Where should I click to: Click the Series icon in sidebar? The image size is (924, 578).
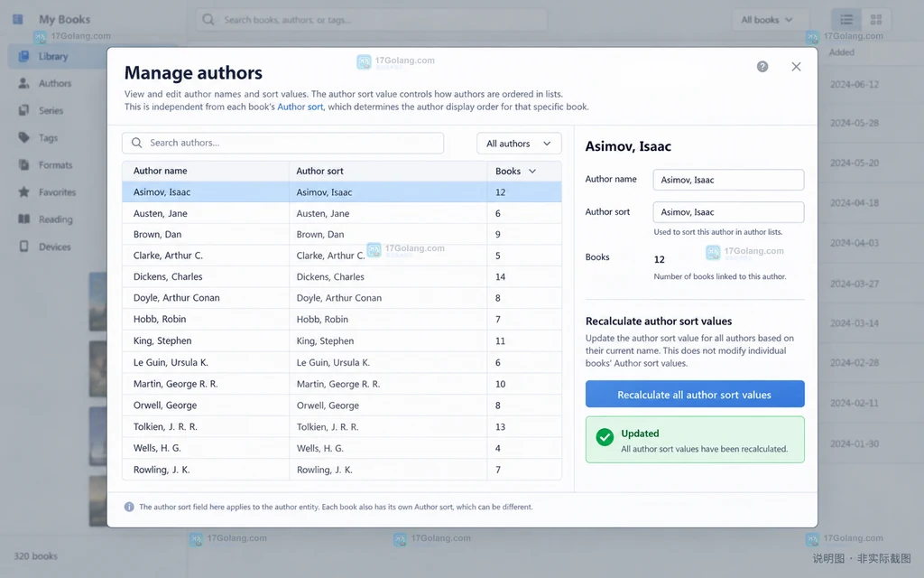point(23,110)
